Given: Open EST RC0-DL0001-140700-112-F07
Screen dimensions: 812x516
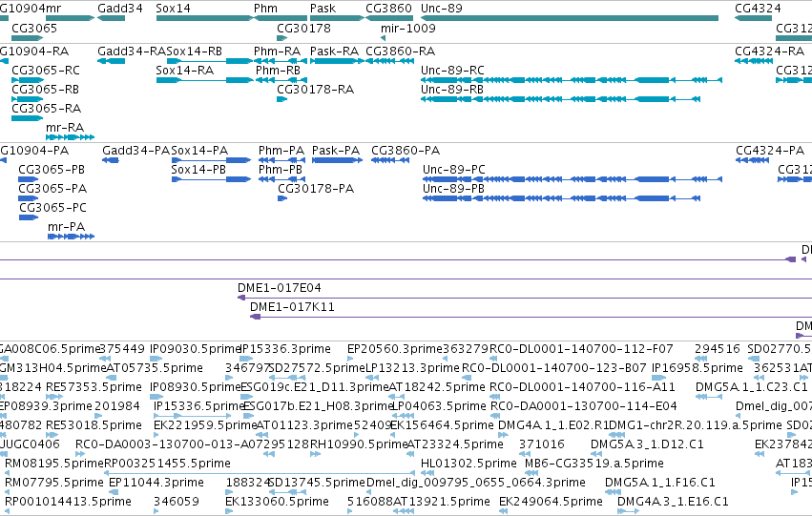Looking at the screenshot, I should click(581, 349).
